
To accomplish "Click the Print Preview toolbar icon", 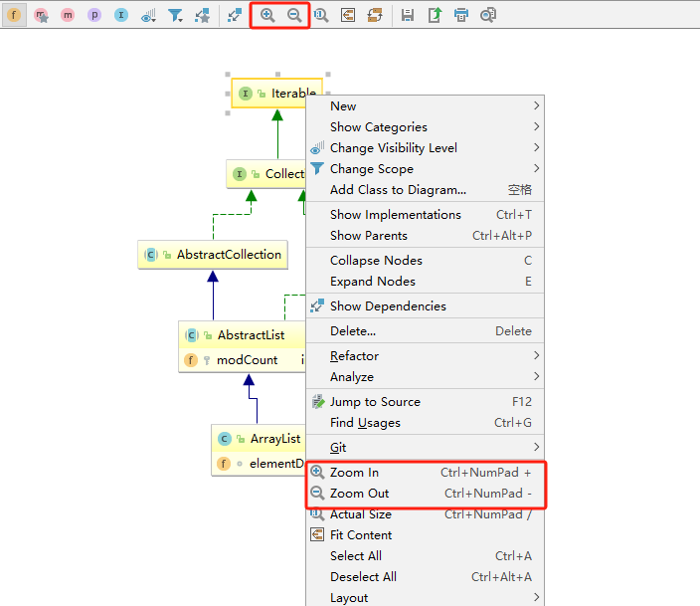I will pos(488,15).
